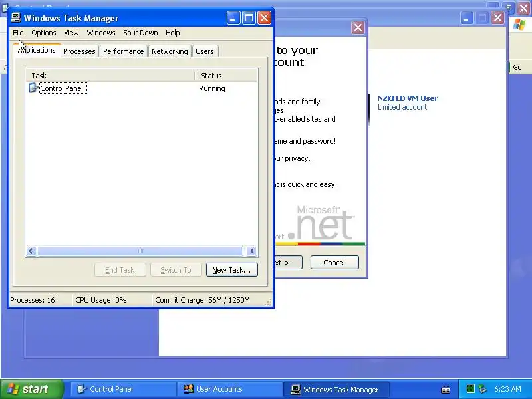532x399 pixels.
Task: Sort by the Status column header
Action: point(226,76)
